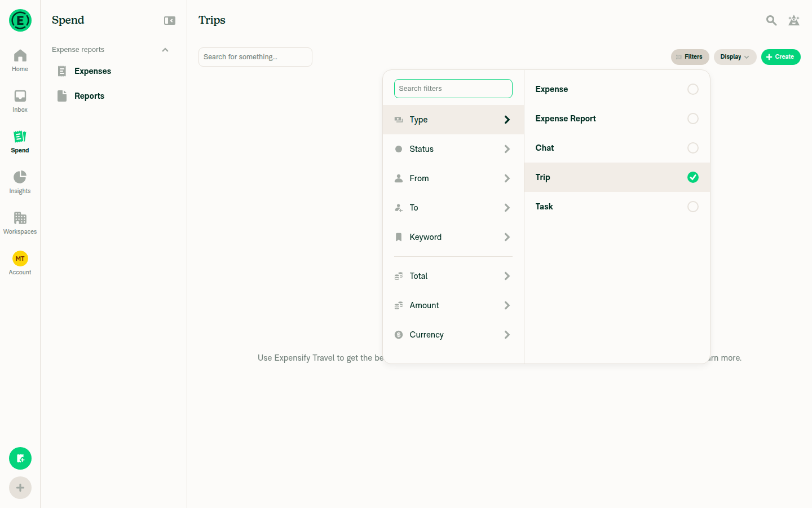
Task: Click the icon right of the search magnifier
Action: (x=794, y=21)
